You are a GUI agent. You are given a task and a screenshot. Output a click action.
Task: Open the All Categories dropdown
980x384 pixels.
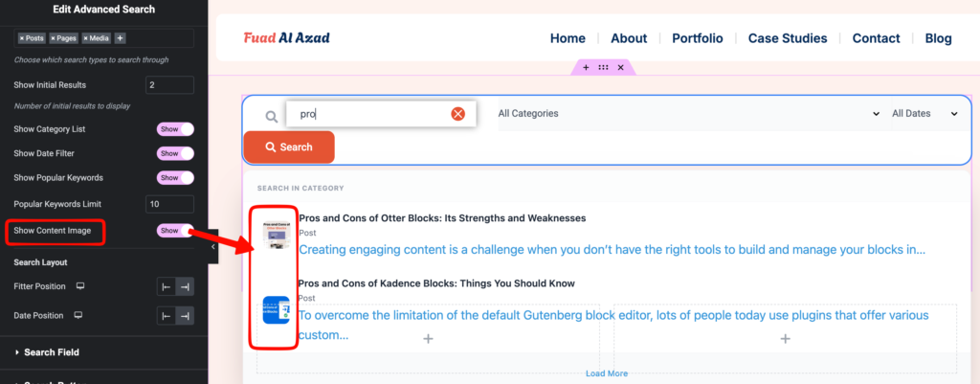click(687, 114)
